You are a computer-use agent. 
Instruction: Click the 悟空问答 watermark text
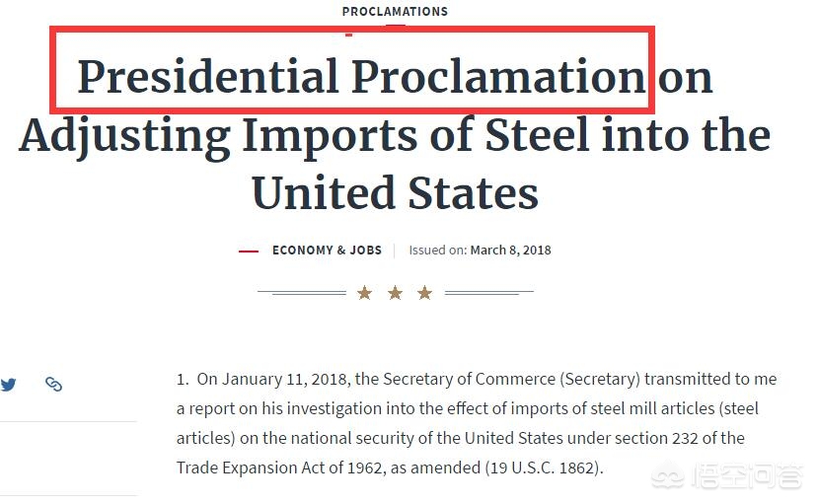[746, 476]
